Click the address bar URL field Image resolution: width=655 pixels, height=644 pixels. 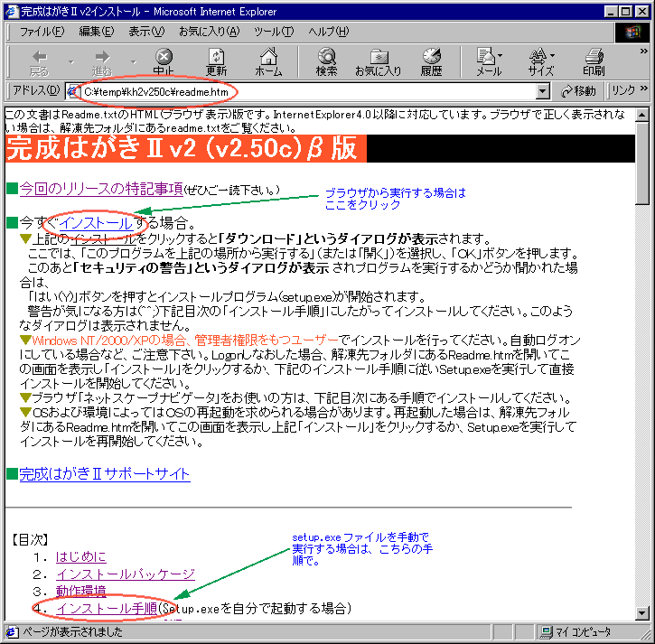coord(307,91)
